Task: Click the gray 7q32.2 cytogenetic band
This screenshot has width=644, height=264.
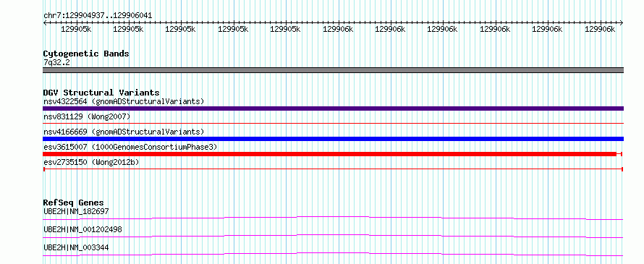Action: tap(333, 70)
